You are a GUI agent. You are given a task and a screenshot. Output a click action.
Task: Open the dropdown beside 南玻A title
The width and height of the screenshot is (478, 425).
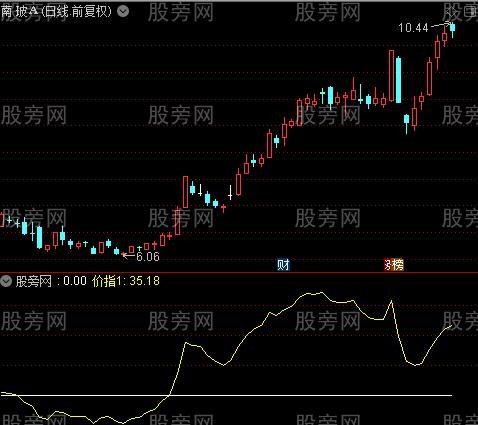click(x=123, y=12)
